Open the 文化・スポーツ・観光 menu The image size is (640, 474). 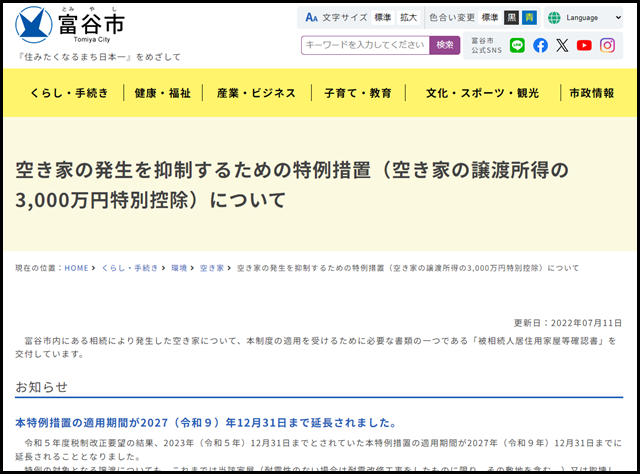click(482, 93)
